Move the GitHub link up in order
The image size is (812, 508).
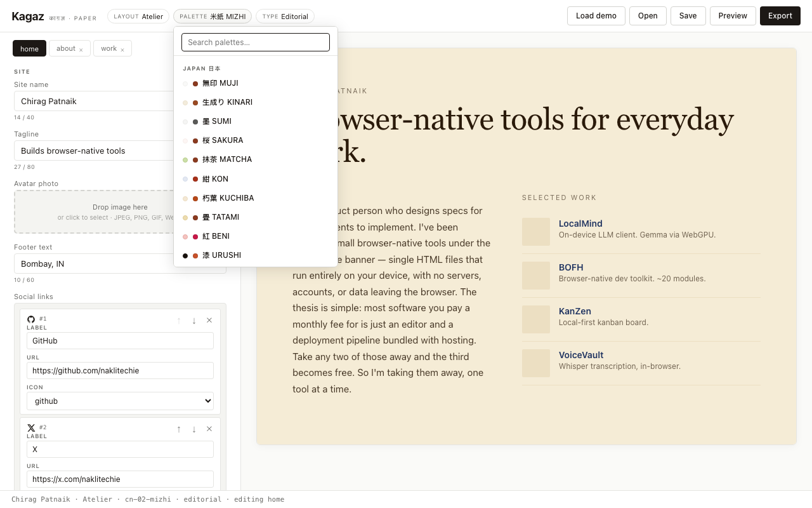[x=178, y=320]
